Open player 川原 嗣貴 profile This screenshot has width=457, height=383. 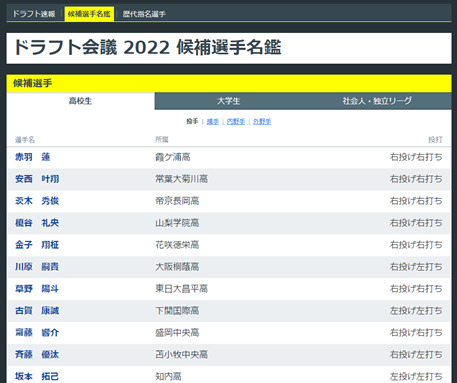click(37, 267)
